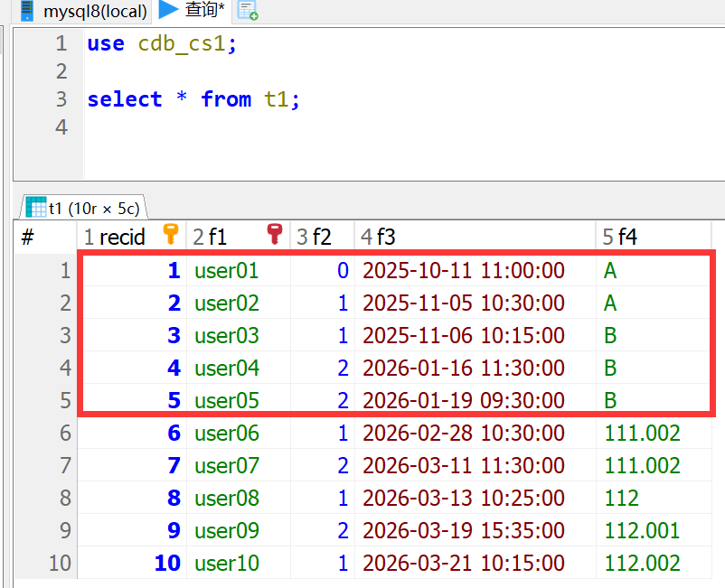This screenshot has height=588, width=725.
Task: Select cell user10
Action: 238,563
